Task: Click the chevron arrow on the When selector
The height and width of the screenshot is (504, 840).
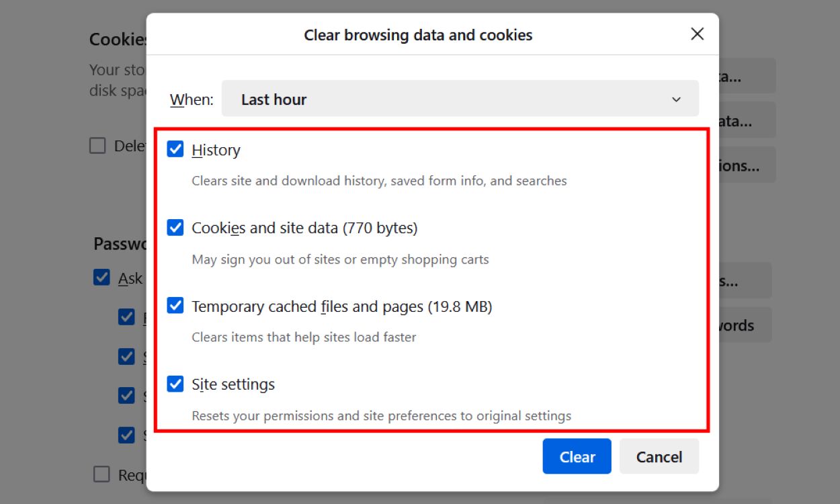Action: tap(676, 99)
